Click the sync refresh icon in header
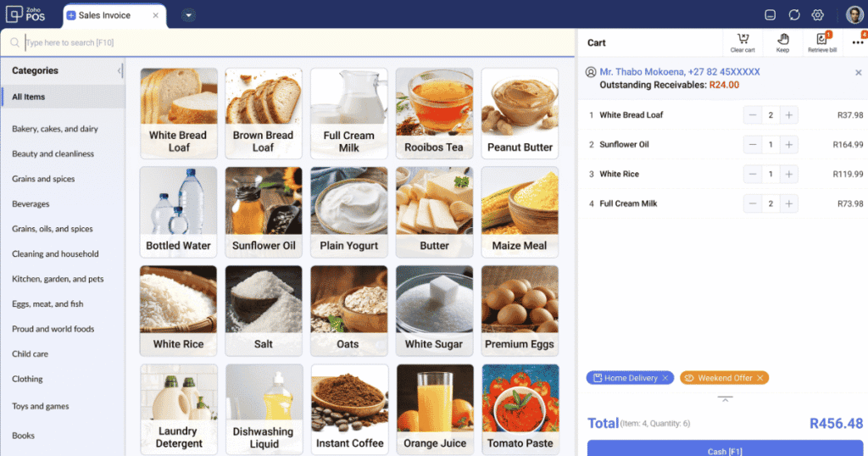Image resolution: width=868 pixels, height=456 pixels. click(793, 15)
